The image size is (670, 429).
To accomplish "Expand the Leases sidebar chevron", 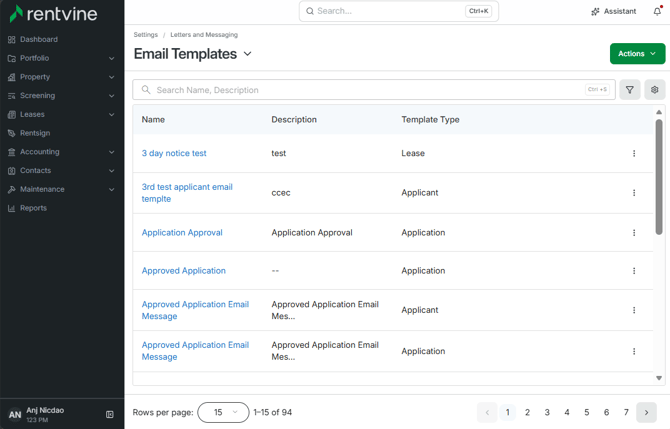I will (x=112, y=115).
